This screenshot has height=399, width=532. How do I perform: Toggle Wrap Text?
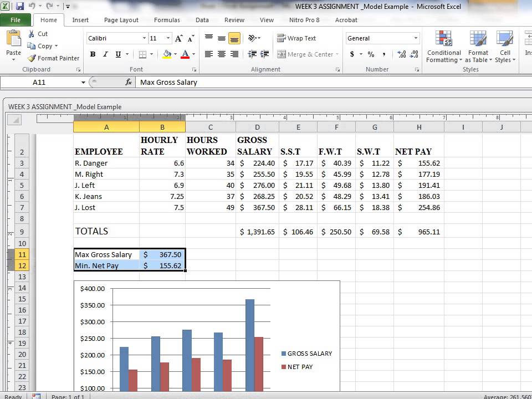click(296, 38)
